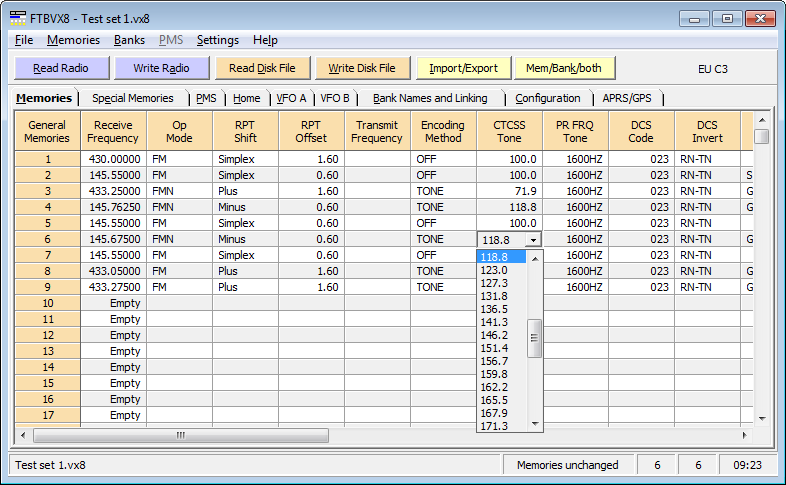
Task: Select 162.2 in the tone dropdown list
Action: [501, 387]
